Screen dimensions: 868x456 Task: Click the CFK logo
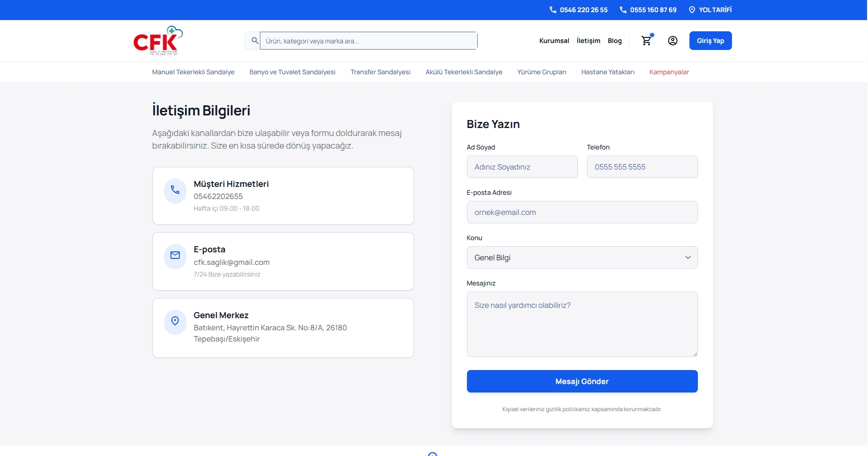(x=158, y=41)
